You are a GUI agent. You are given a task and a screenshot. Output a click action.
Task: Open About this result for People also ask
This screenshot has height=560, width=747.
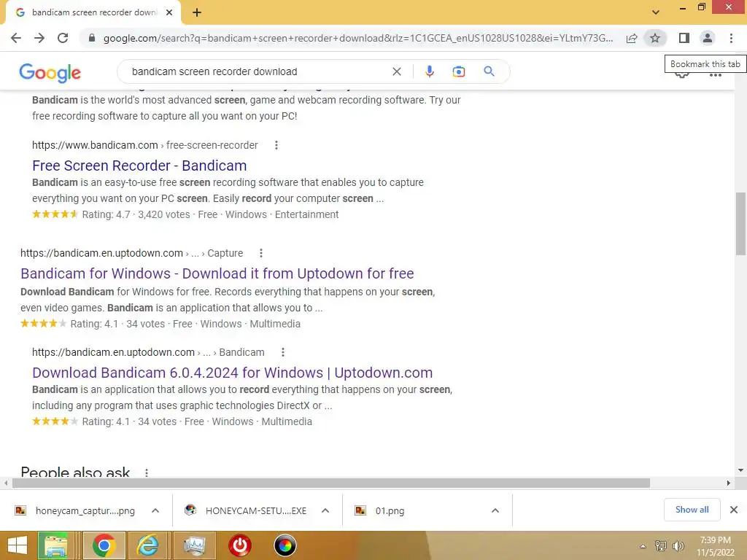(x=147, y=472)
